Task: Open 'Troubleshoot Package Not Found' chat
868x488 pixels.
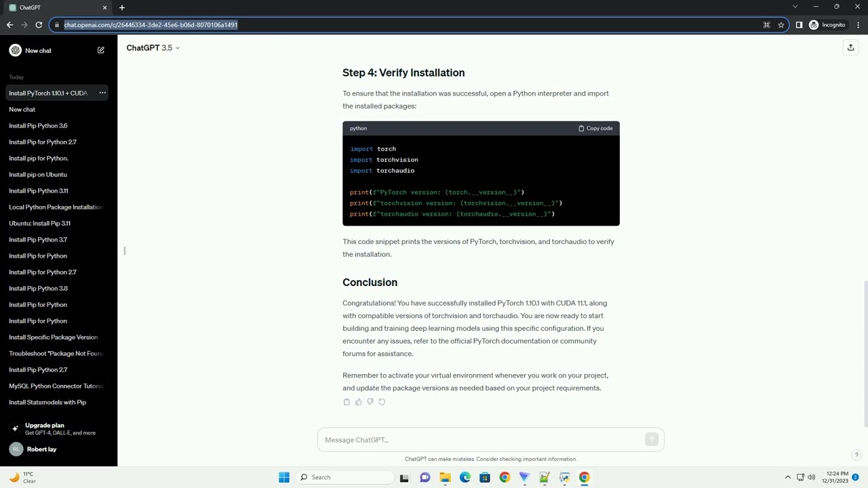Action: (x=58, y=353)
